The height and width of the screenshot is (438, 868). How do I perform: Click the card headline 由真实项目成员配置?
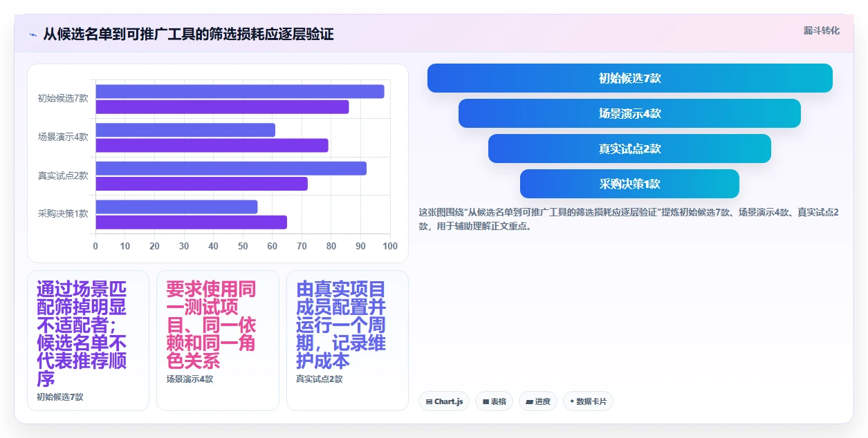[341, 325]
